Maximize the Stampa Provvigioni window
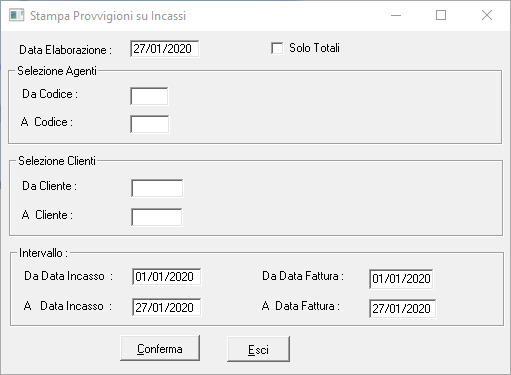The image size is (511, 375). coord(441,15)
